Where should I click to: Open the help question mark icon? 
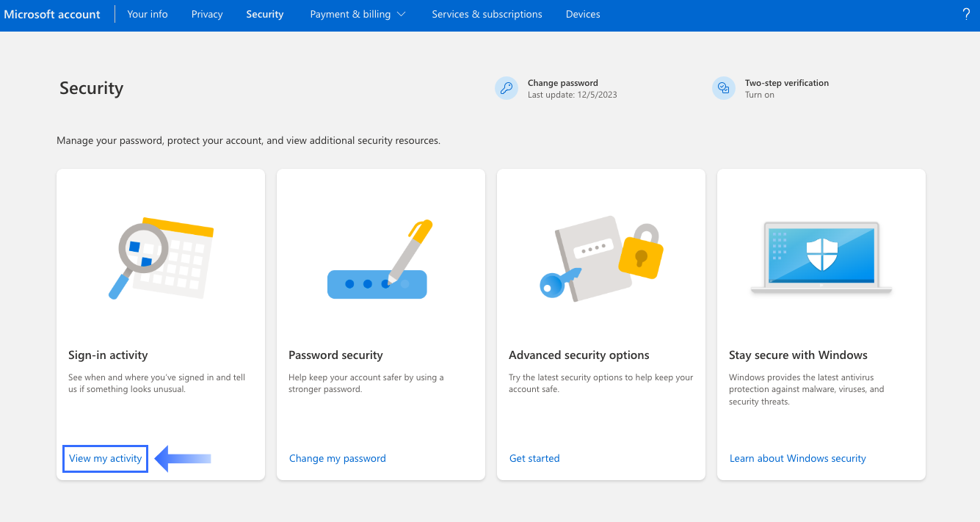[966, 14]
